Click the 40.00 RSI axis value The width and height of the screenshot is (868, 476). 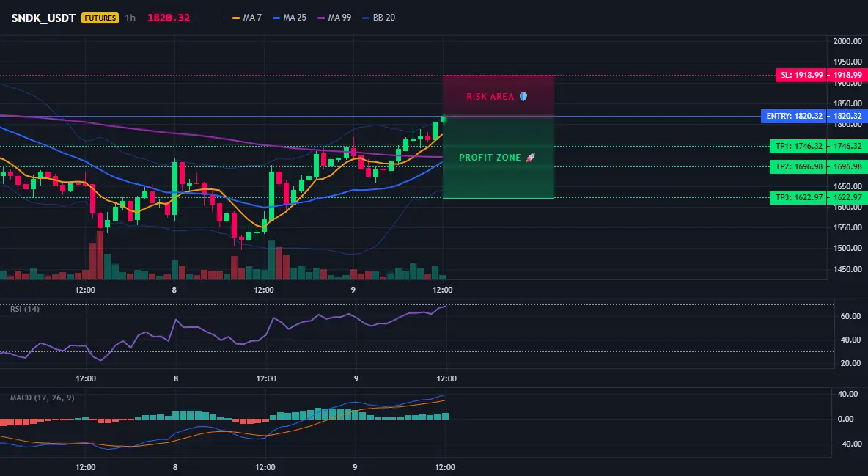point(851,340)
